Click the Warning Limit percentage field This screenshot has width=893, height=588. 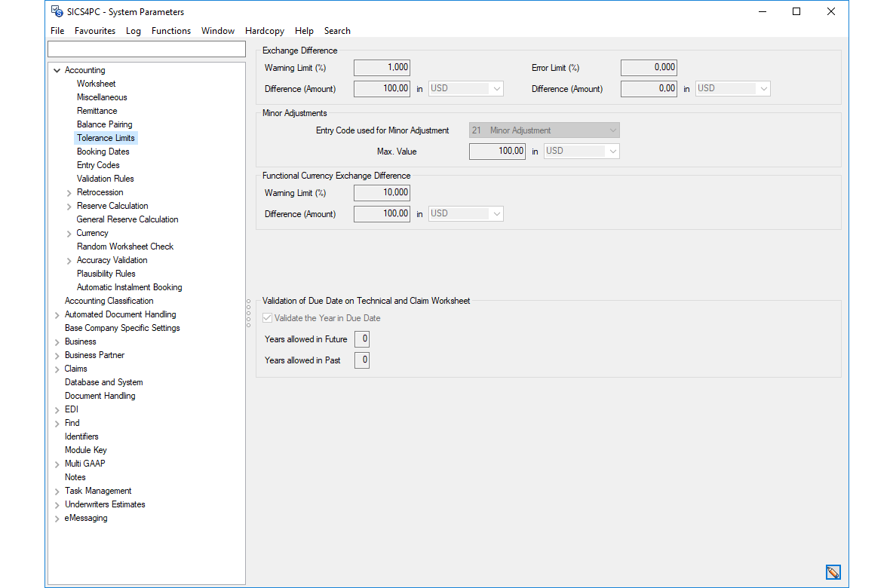[x=381, y=67]
